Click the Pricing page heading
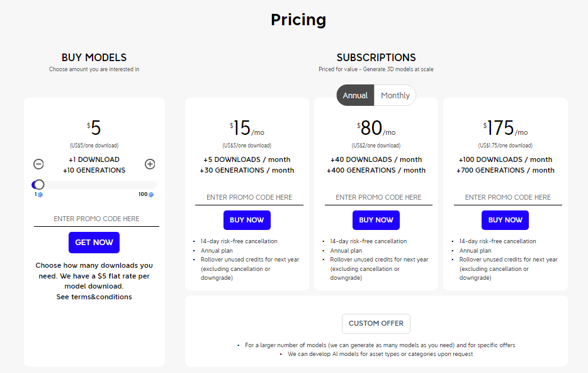Viewport: 588px width, 373px height. (x=298, y=20)
